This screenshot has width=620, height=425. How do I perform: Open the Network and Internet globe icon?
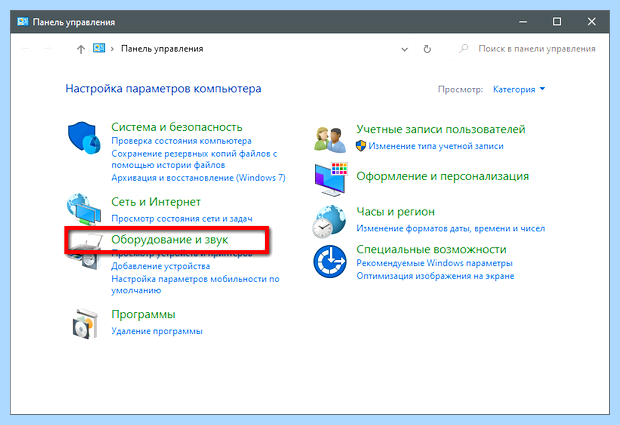pyautogui.click(x=83, y=209)
